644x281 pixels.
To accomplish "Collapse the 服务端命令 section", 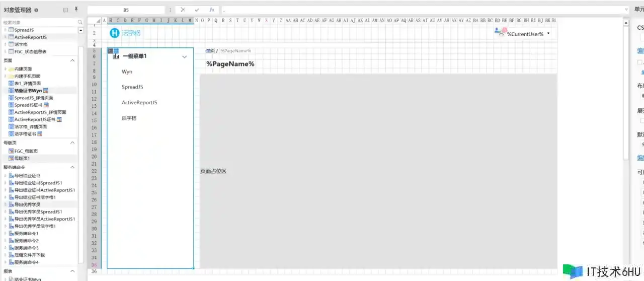I will pos(72,167).
